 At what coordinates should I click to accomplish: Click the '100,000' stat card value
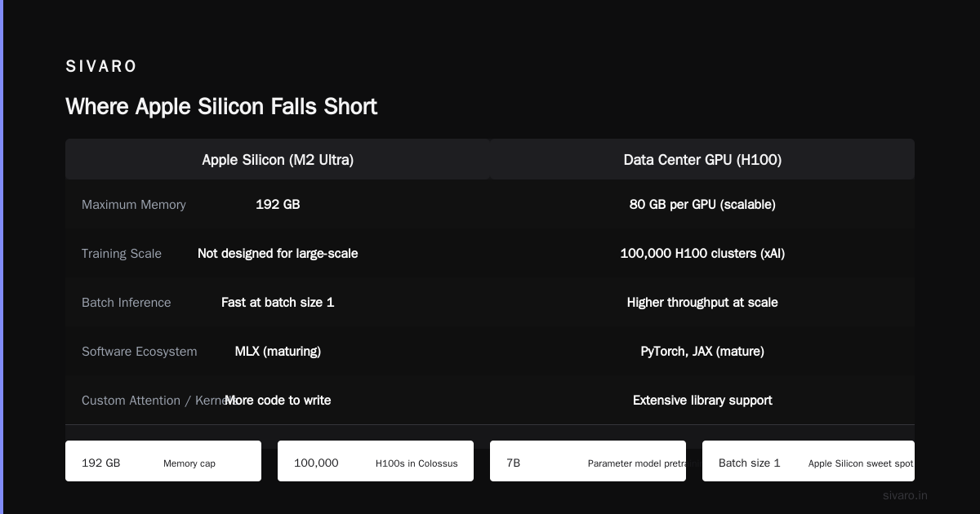click(x=316, y=463)
